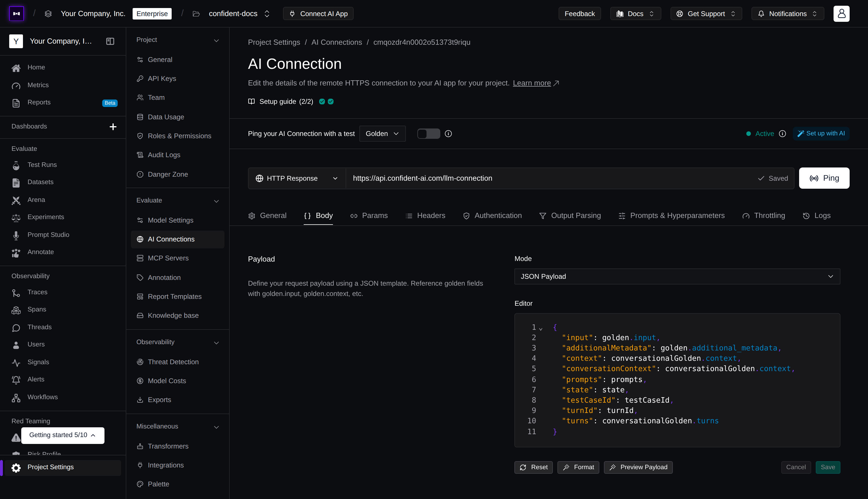
Task: Open the user profile avatar
Action: click(x=841, y=14)
